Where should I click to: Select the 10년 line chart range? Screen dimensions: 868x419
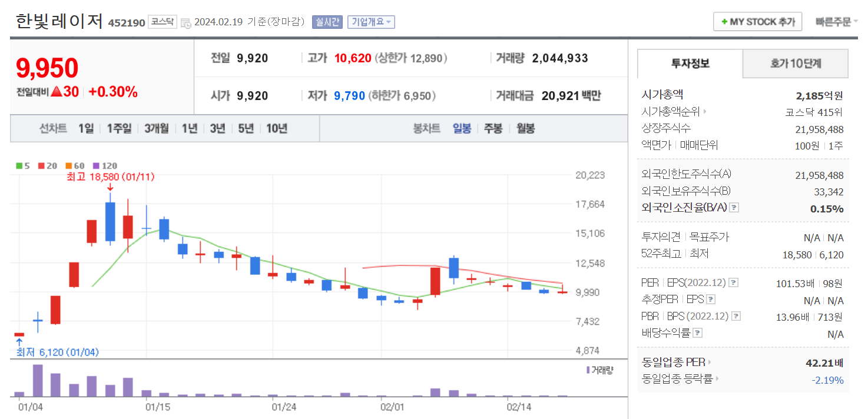tap(277, 128)
